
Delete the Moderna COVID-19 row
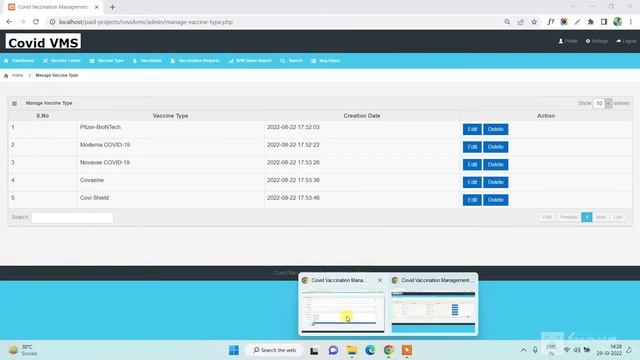coord(496,147)
